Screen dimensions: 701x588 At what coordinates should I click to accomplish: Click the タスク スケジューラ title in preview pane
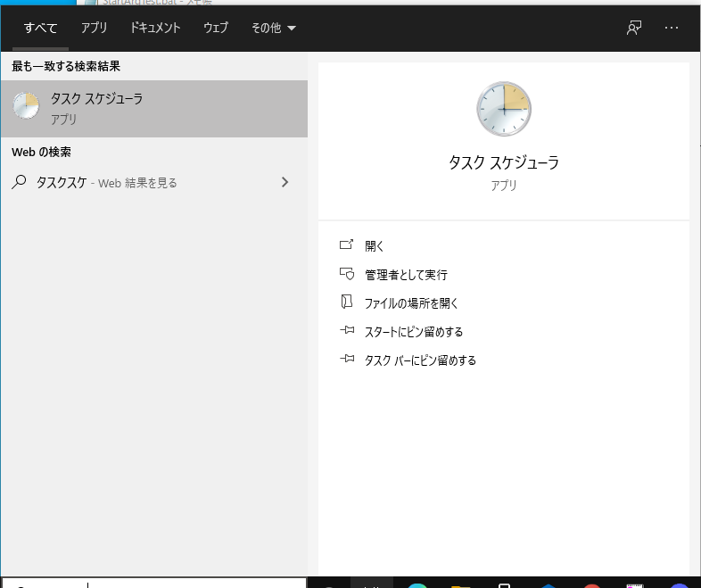pyautogui.click(x=504, y=162)
